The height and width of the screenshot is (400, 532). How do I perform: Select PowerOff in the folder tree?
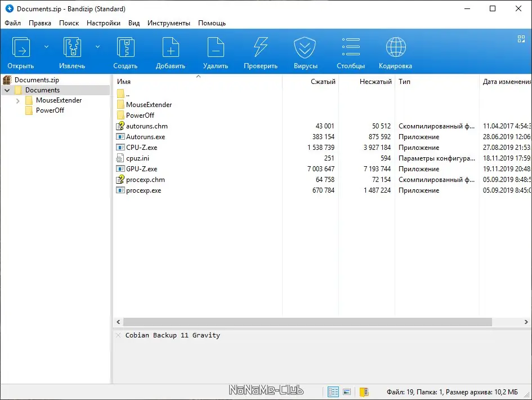tap(50, 110)
